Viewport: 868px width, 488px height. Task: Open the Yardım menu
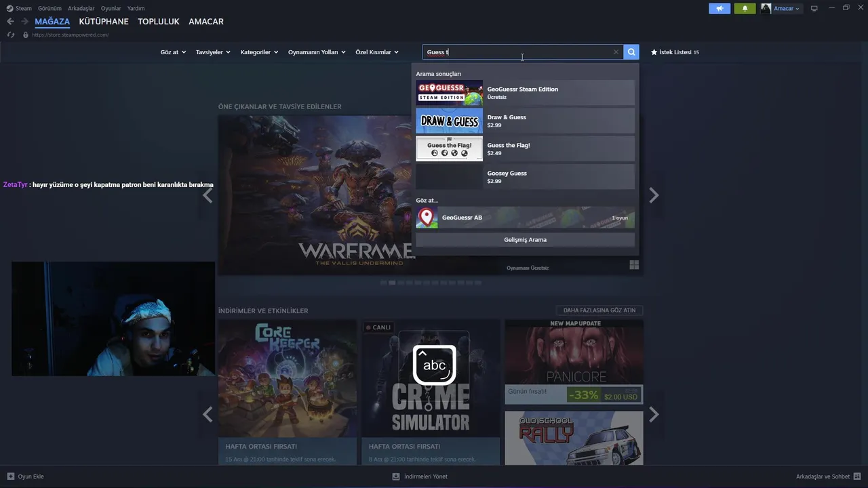point(136,8)
